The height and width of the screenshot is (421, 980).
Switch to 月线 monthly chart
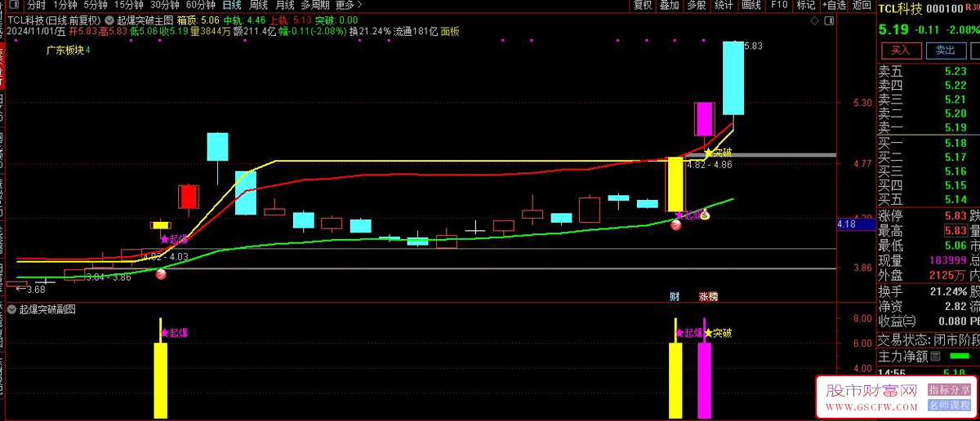click(x=285, y=5)
